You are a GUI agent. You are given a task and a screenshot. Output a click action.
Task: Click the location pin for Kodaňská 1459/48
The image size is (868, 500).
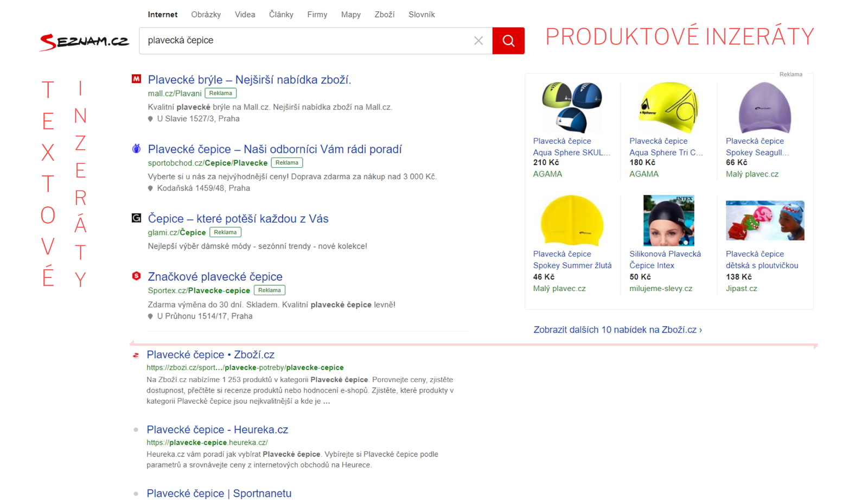[150, 188]
